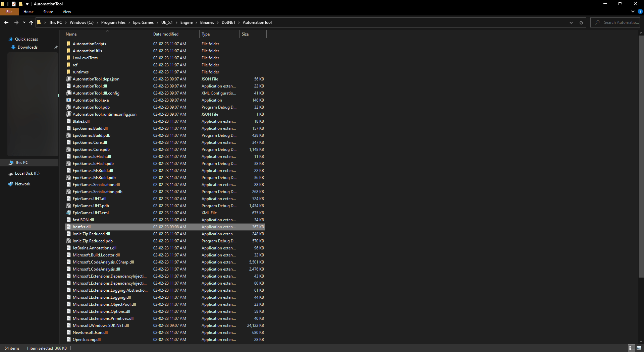644x352 pixels.
Task: Navigate to Program Files in breadcrumb
Action: (x=113, y=22)
